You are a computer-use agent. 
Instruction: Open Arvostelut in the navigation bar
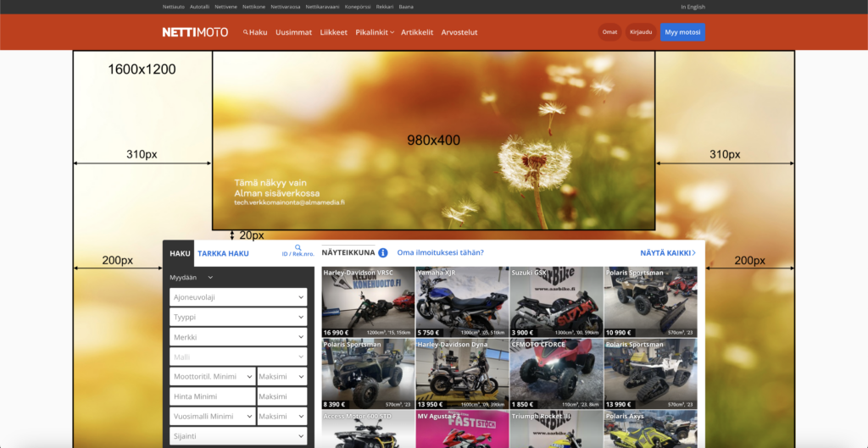pyautogui.click(x=459, y=32)
